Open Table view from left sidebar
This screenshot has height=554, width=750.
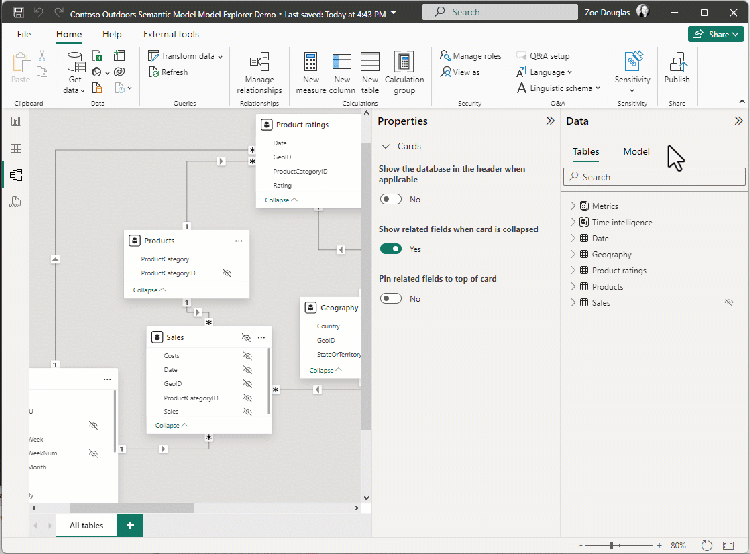(15, 148)
